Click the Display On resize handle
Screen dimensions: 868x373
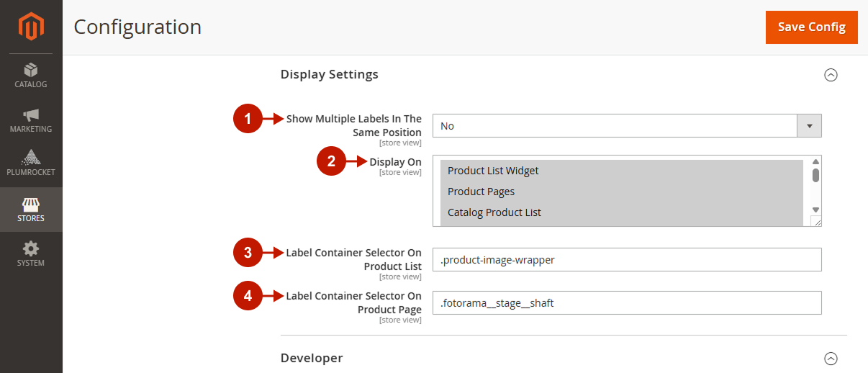pos(816,223)
